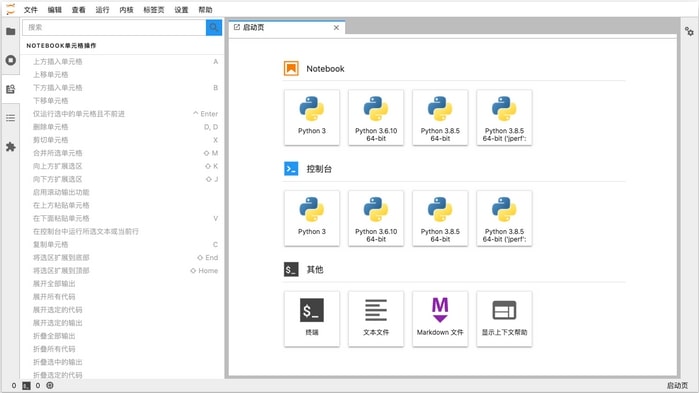Open the 内核 menu
Screen dimensions: 699x393
pos(126,10)
